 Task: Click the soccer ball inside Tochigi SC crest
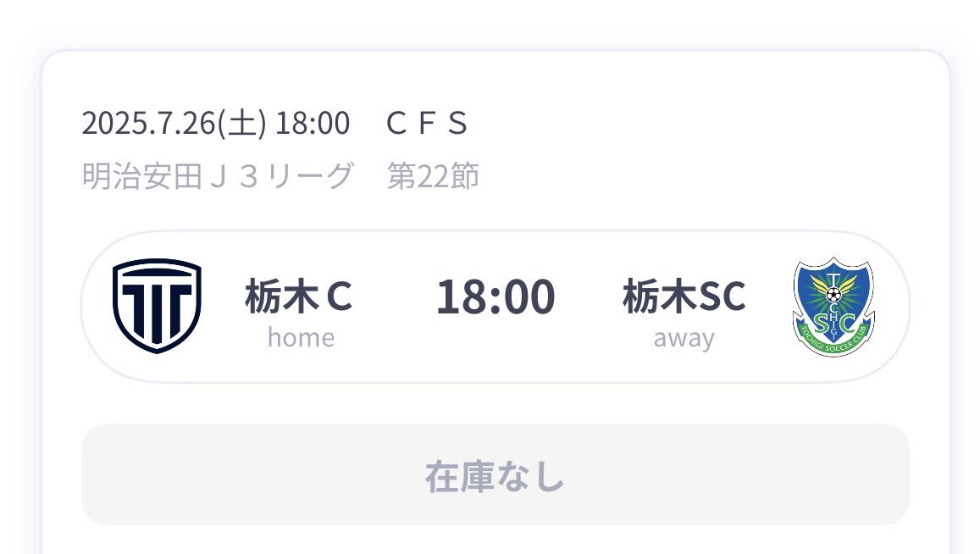pos(833,294)
